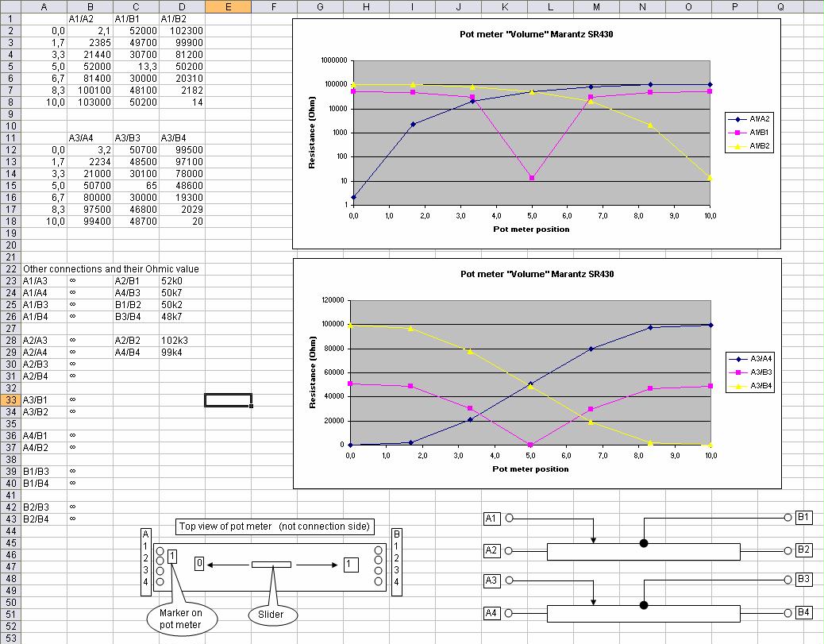The image size is (824, 644).
Task: Select row 22 header
Action: coord(10,268)
